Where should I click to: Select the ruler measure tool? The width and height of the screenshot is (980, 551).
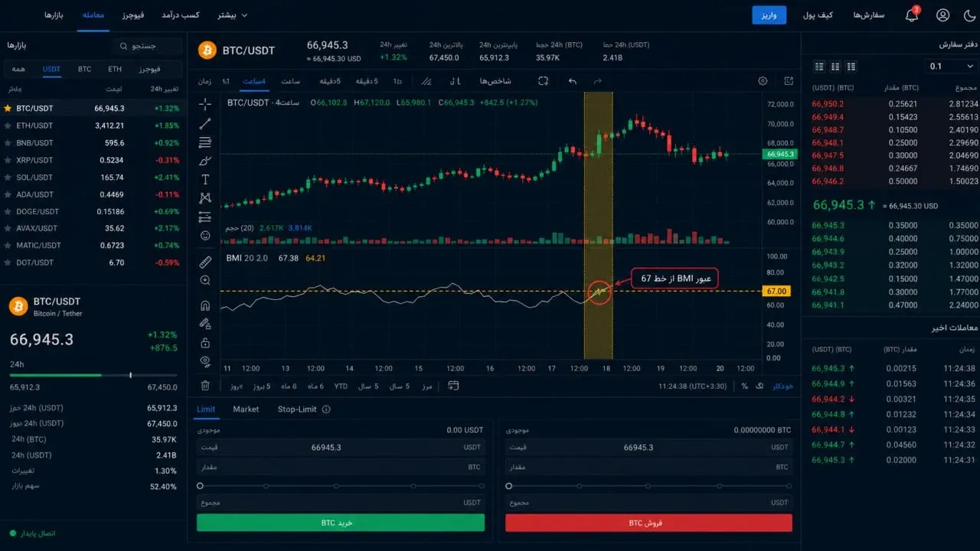(x=205, y=262)
